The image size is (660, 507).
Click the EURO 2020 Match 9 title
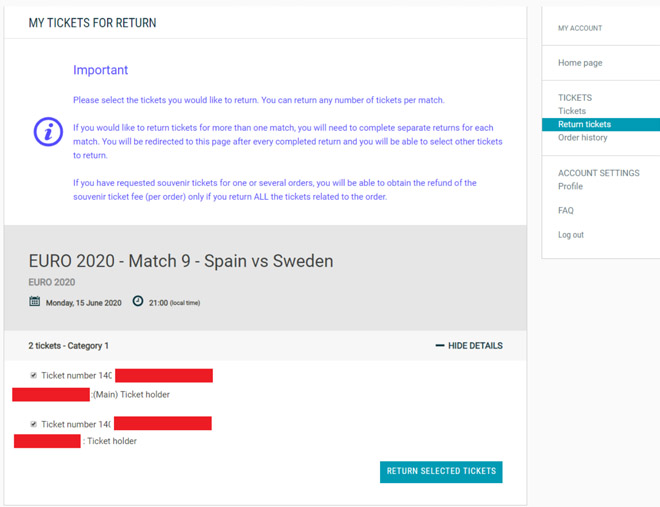coord(181,261)
